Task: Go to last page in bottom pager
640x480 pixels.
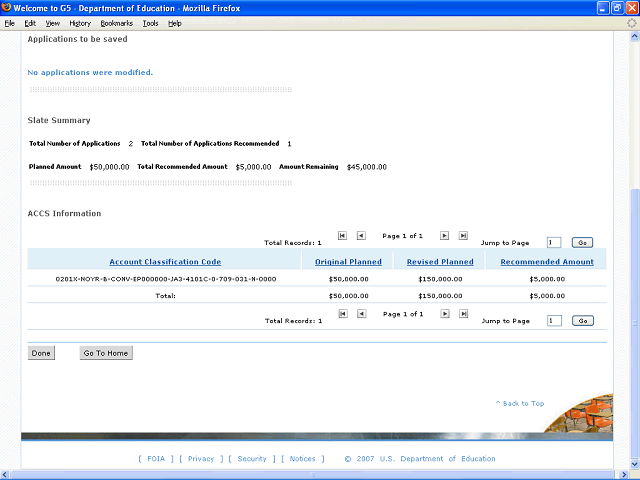Action: (x=463, y=313)
